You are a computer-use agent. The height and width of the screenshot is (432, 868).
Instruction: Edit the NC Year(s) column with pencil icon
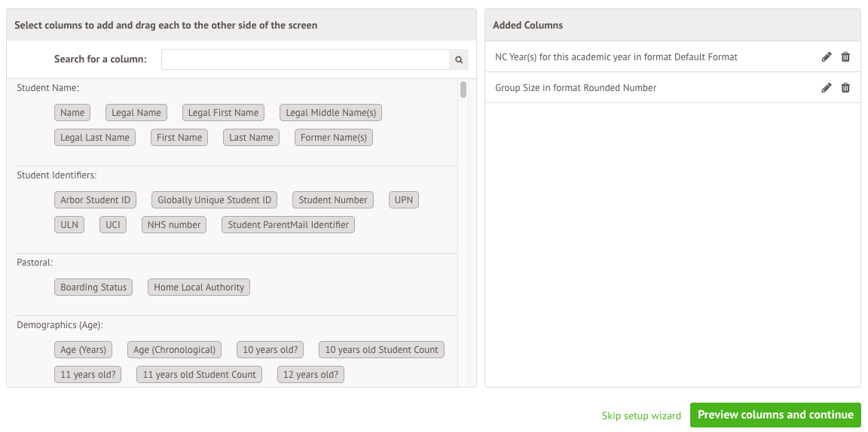(x=827, y=57)
